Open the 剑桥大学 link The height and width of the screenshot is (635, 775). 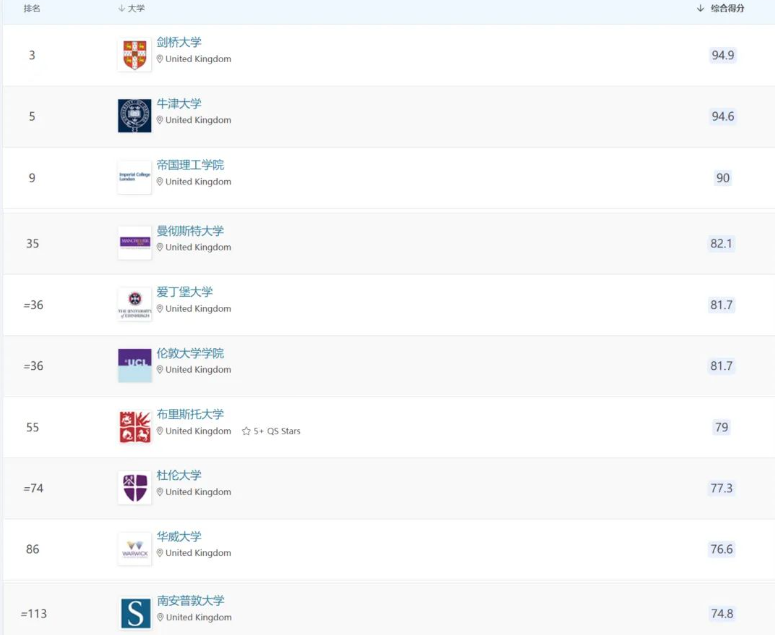click(179, 42)
